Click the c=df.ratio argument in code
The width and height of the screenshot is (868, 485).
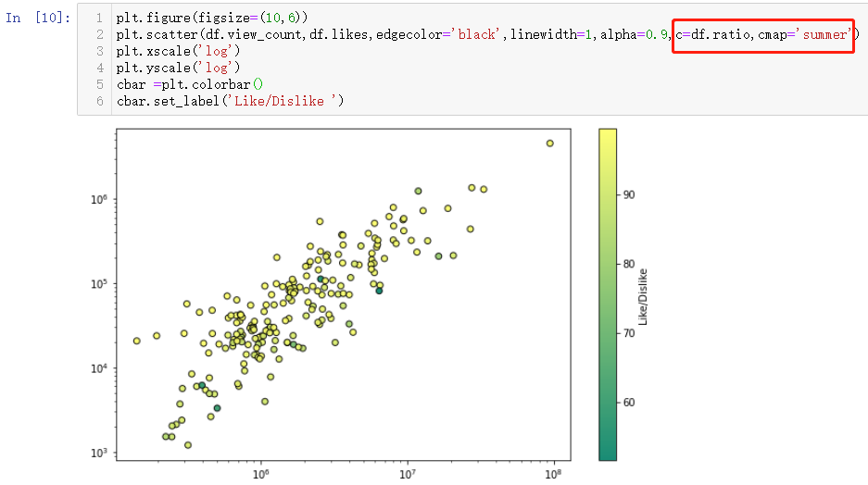[x=713, y=34]
